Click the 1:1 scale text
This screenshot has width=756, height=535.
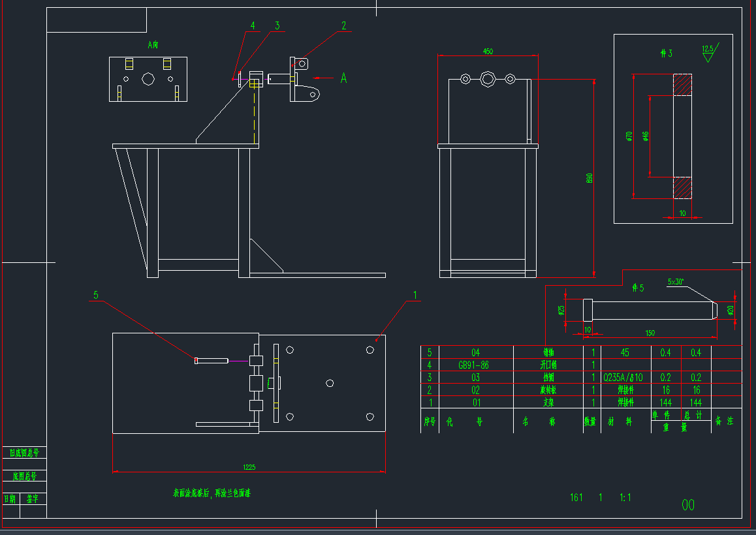(x=625, y=497)
